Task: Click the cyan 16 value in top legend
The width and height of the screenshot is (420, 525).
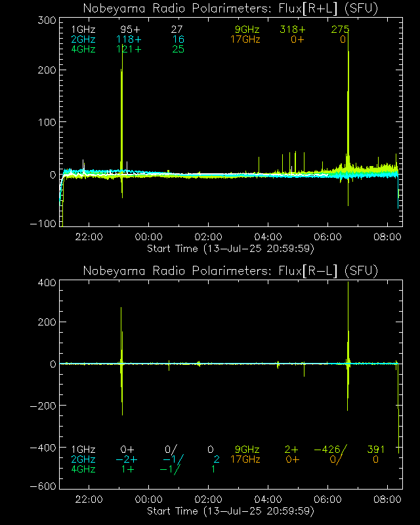Action: pos(178,39)
